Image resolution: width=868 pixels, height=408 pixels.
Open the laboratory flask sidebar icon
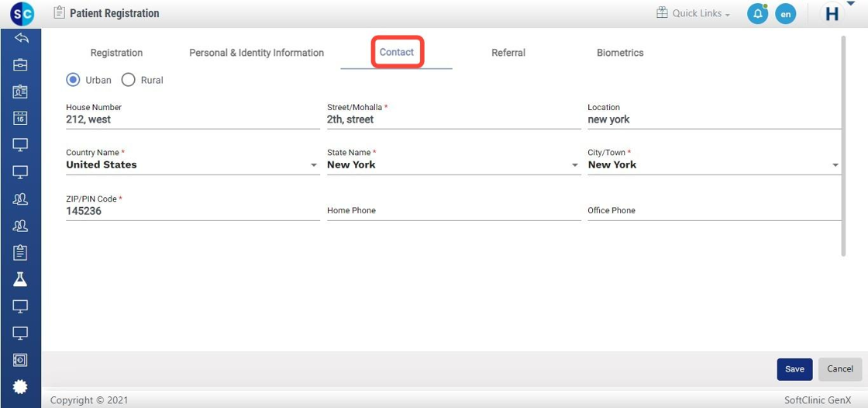[x=20, y=279]
